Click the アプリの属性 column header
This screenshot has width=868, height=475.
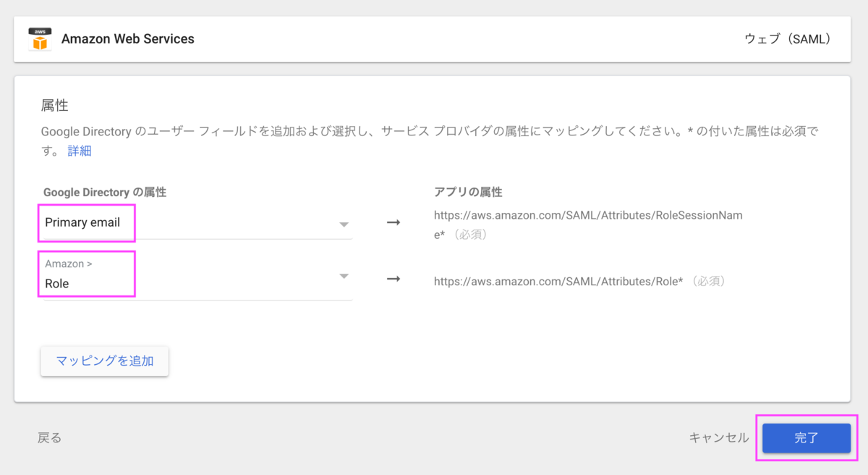(x=467, y=192)
